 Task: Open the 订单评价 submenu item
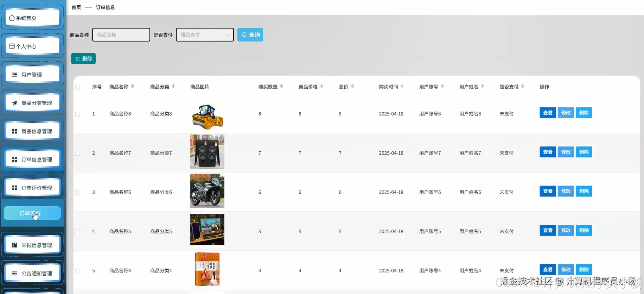pyautogui.click(x=32, y=213)
